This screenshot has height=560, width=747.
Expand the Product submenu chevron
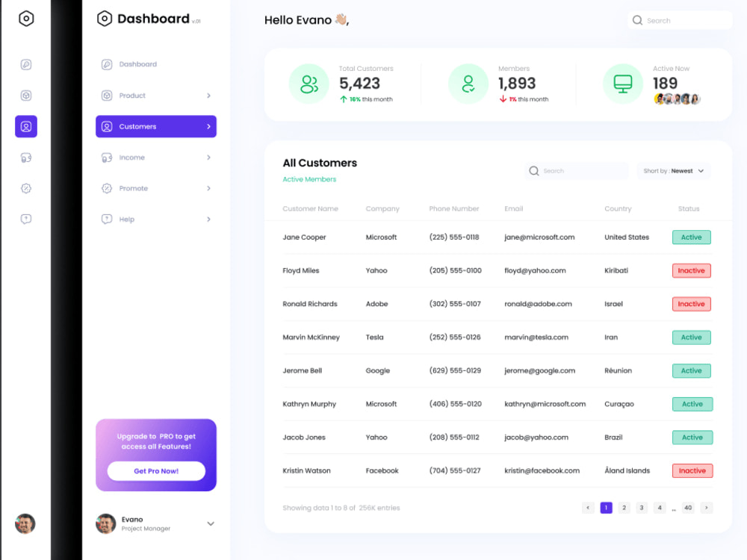tap(208, 96)
